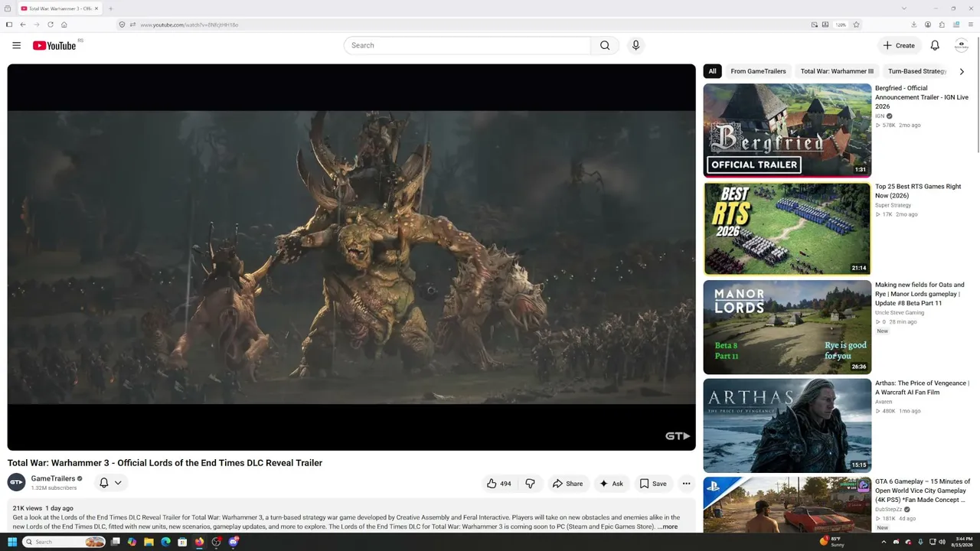Go to the YouTube home logo
This screenshot has height=551, width=980.
54,46
